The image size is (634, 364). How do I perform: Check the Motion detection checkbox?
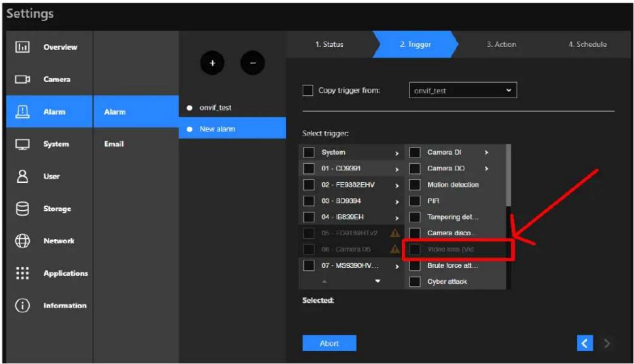(x=414, y=185)
